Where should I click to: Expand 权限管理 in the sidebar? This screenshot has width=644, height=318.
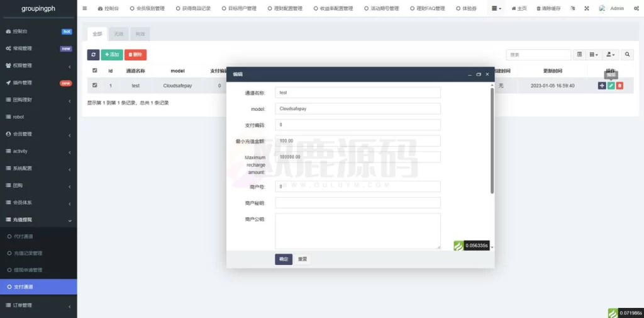pyautogui.click(x=38, y=66)
